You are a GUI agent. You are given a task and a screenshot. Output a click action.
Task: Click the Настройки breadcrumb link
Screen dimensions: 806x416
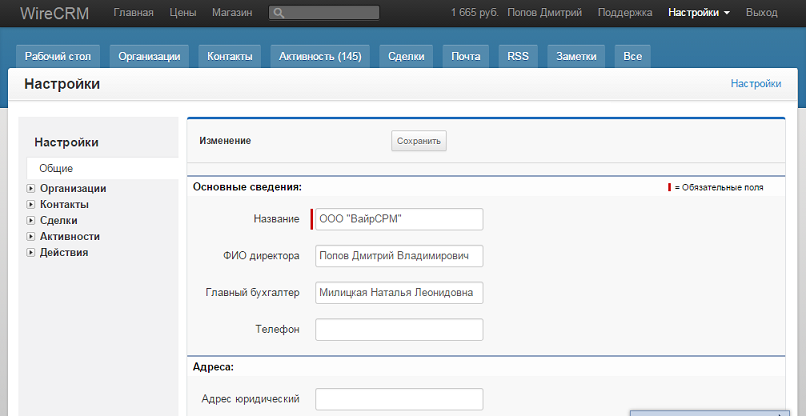pos(756,83)
